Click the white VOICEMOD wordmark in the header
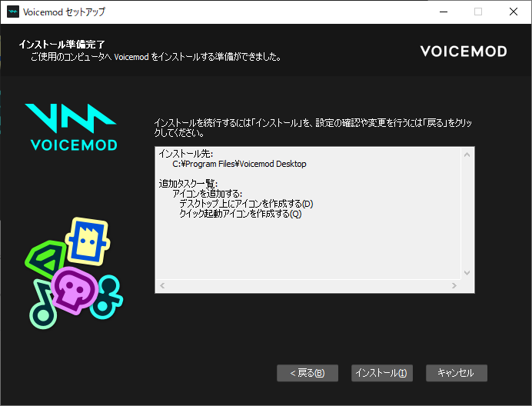The image size is (532, 406). (464, 52)
